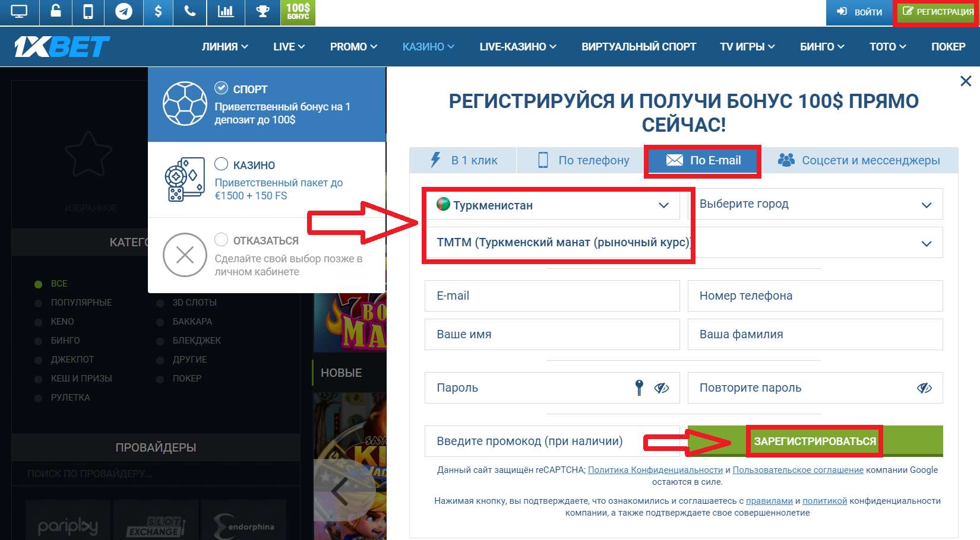
Task: Select the БЛЕКДЖЕК category filter
Action: click(x=197, y=341)
